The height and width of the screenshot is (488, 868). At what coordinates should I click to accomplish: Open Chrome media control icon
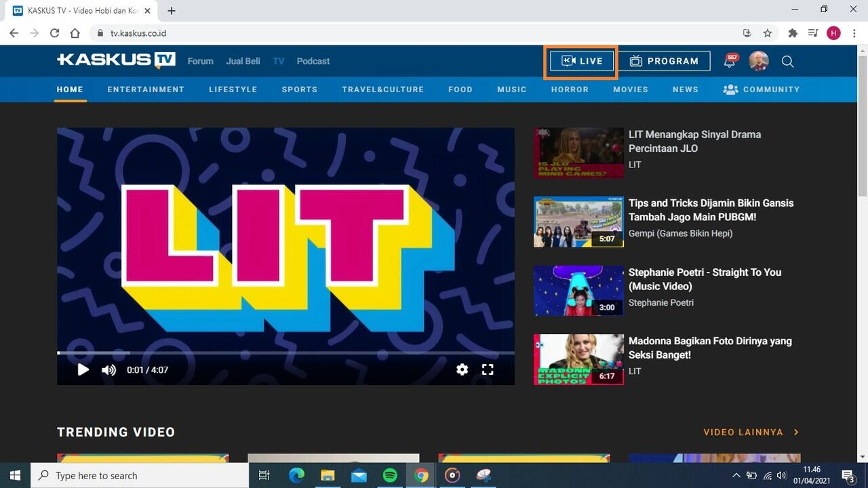click(813, 33)
